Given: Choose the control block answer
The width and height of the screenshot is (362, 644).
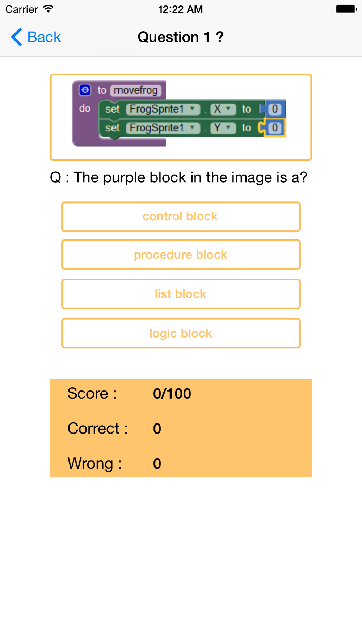Looking at the screenshot, I should (181, 217).
